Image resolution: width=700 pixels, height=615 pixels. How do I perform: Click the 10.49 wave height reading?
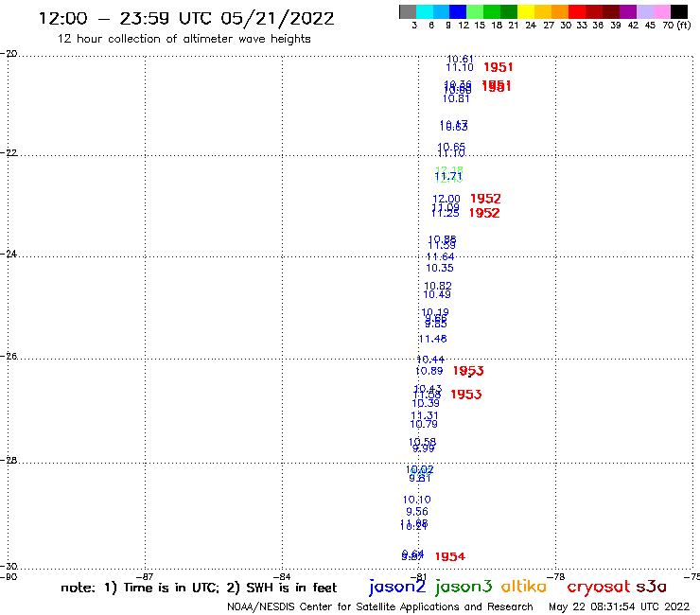(437, 294)
